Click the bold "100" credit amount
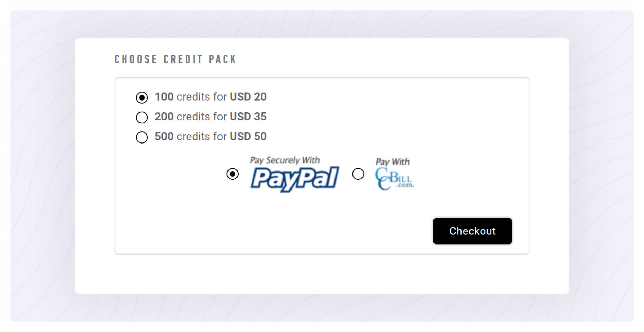Image resolution: width=644 pixels, height=332 pixels. 164,97
